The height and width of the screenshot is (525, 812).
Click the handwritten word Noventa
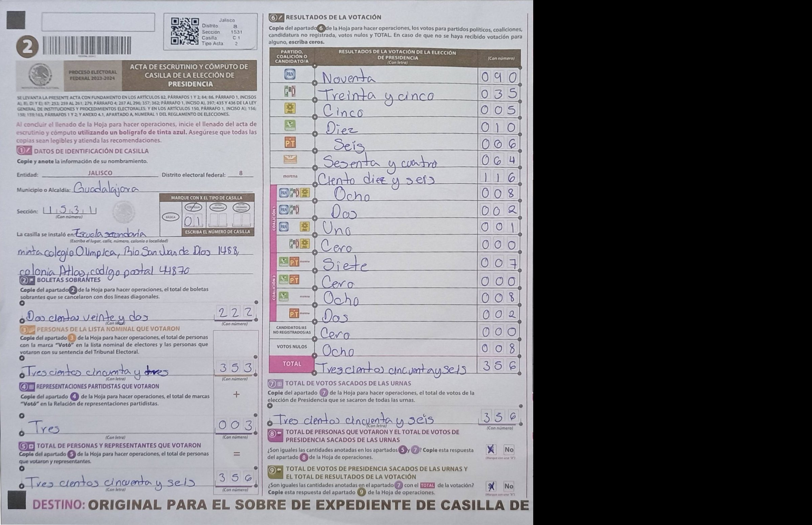click(x=348, y=78)
